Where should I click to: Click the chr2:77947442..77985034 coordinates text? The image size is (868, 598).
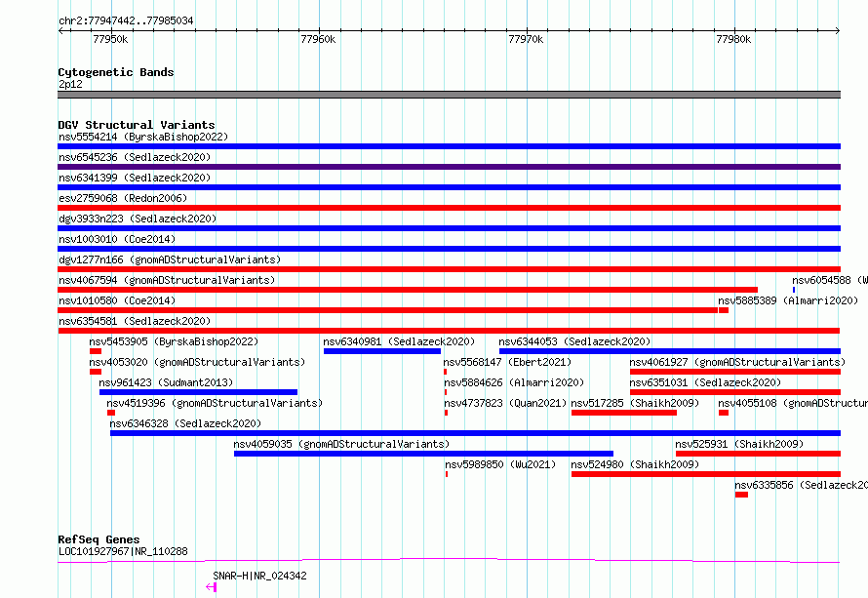click(126, 20)
